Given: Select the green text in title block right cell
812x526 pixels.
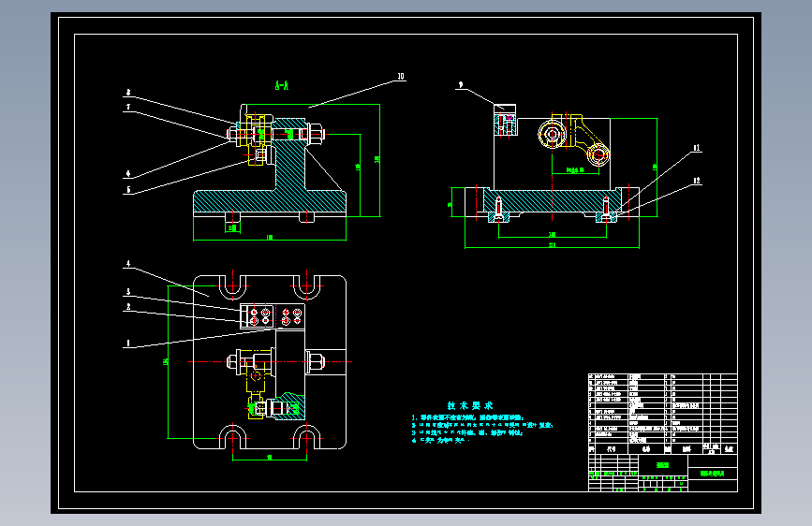Looking at the screenshot, I should (x=712, y=474).
